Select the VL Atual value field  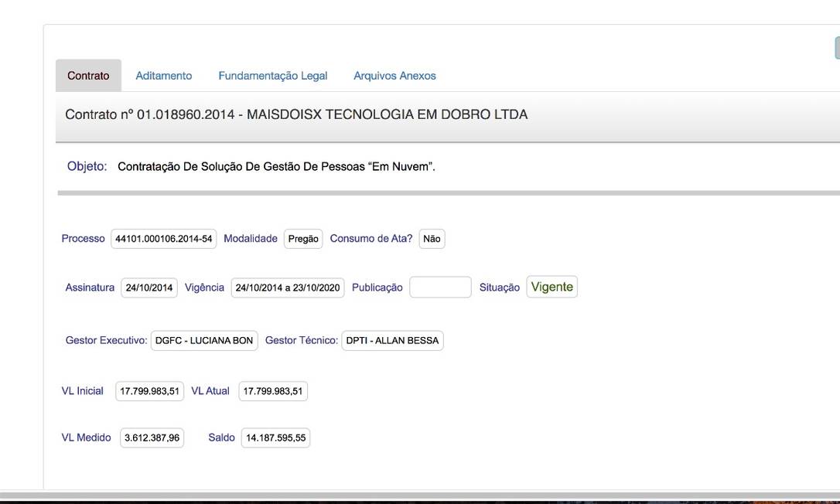273,391
